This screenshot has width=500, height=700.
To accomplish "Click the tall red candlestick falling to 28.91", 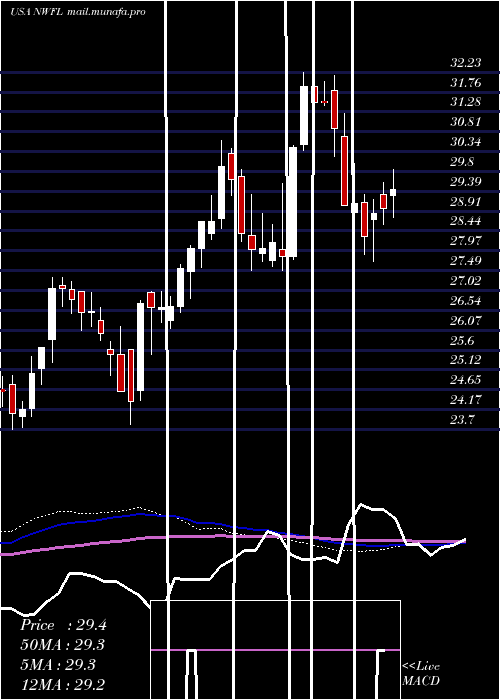I will pyautogui.click(x=344, y=171).
